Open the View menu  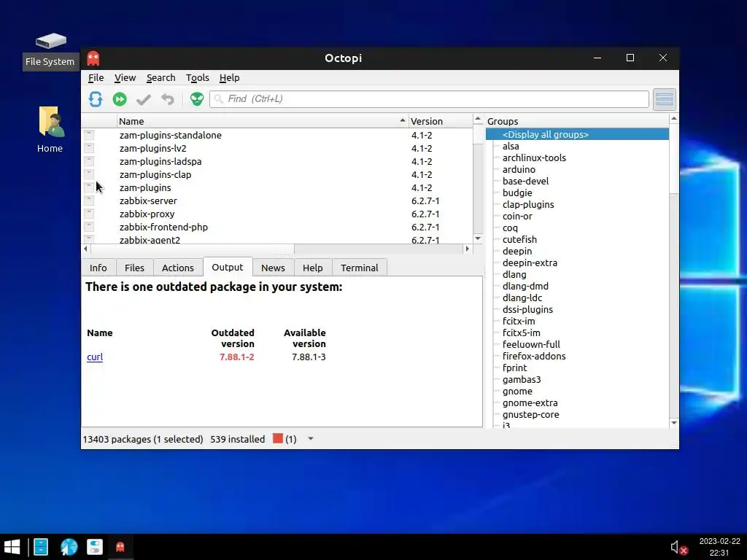coord(125,77)
